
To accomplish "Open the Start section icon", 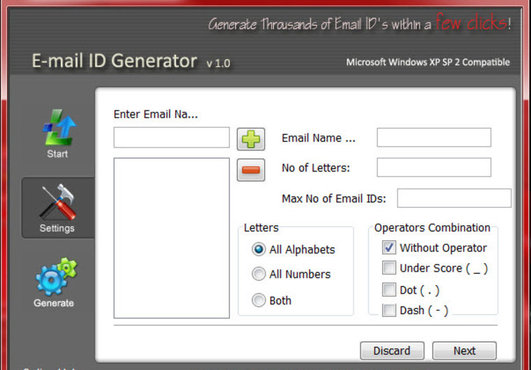I will [x=58, y=128].
